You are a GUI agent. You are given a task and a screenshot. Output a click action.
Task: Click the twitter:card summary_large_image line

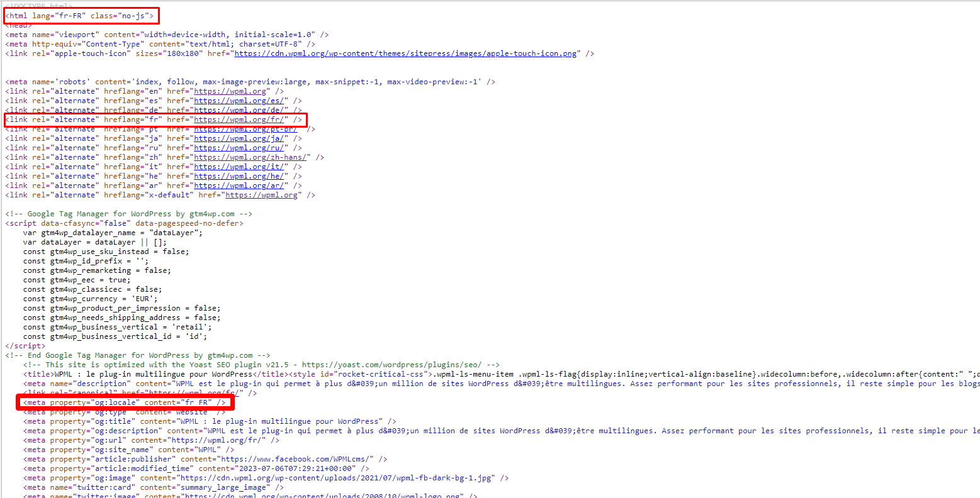[x=153, y=487]
